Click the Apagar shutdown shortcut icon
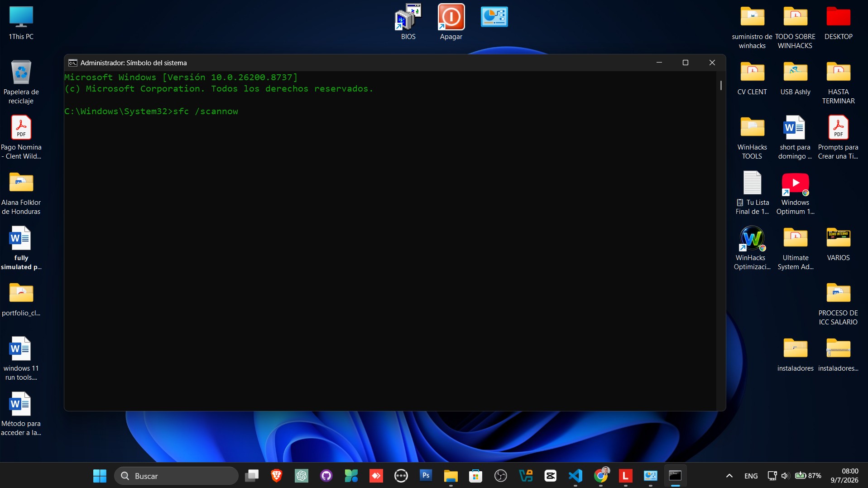This screenshot has height=488, width=868. [x=451, y=22]
